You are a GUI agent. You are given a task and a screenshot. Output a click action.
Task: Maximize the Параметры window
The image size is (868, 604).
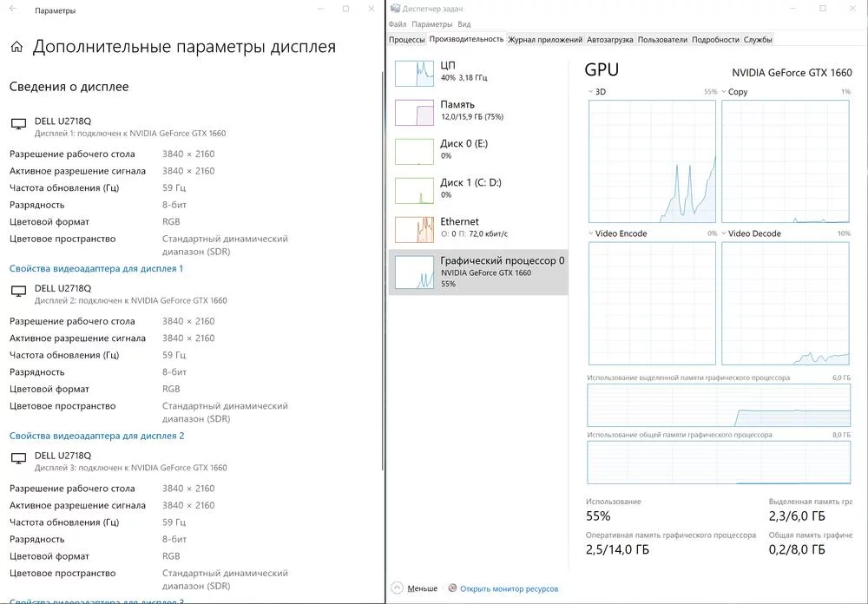pyautogui.click(x=345, y=9)
